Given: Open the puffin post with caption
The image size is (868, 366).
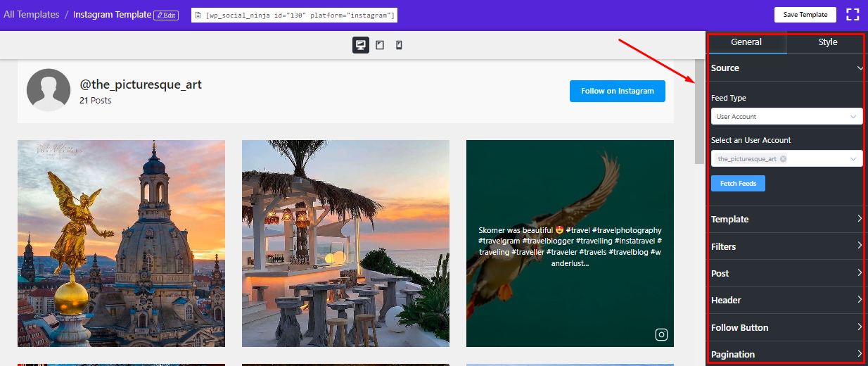Looking at the screenshot, I should click(570, 244).
